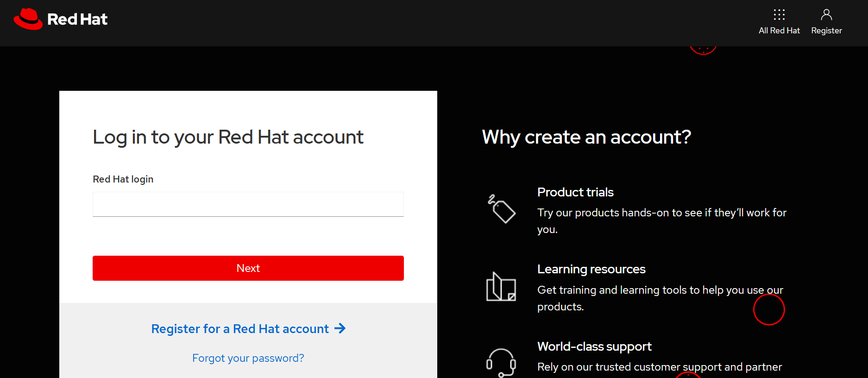
Task: Click the Why create an account heading
Action: click(x=586, y=137)
